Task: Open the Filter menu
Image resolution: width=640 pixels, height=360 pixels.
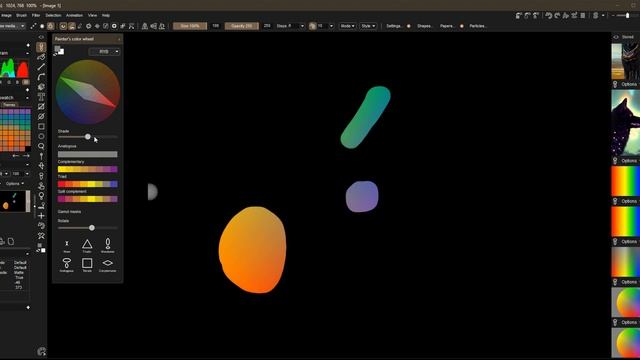Action: (x=36, y=15)
